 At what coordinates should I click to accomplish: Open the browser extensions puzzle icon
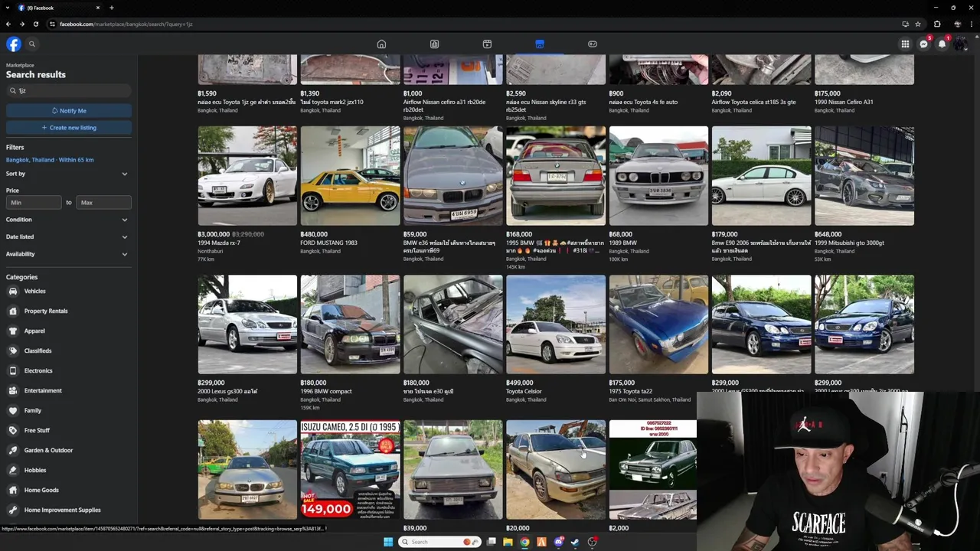[x=937, y=24]
